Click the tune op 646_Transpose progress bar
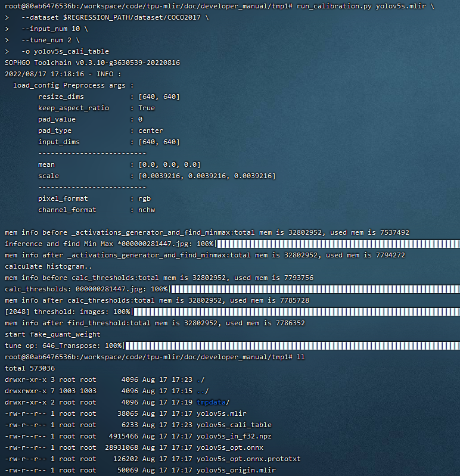Image resolution: width=460 pixels, height=476 pixels. (292, 346)
